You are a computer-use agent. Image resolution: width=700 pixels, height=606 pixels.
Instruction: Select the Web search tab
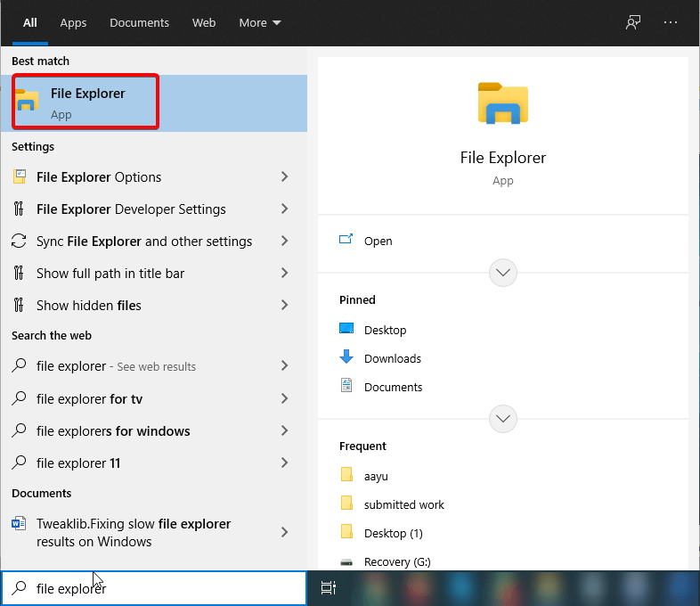click(204, 22)
